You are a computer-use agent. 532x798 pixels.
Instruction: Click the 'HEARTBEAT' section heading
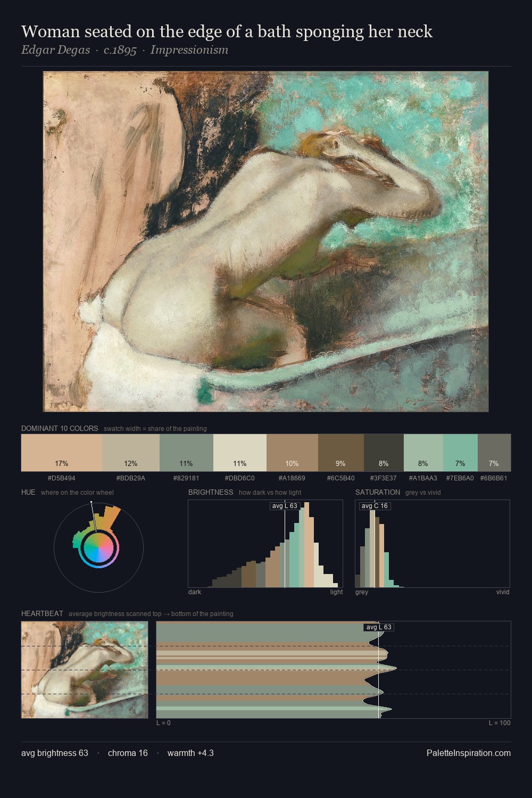(42, 613)
